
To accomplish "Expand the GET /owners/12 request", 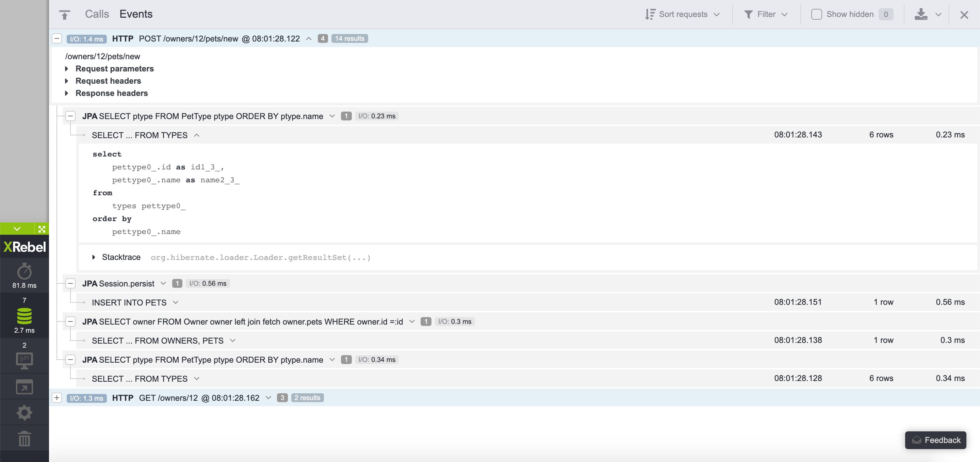I will pyautogui.click(x=57, y=398).
